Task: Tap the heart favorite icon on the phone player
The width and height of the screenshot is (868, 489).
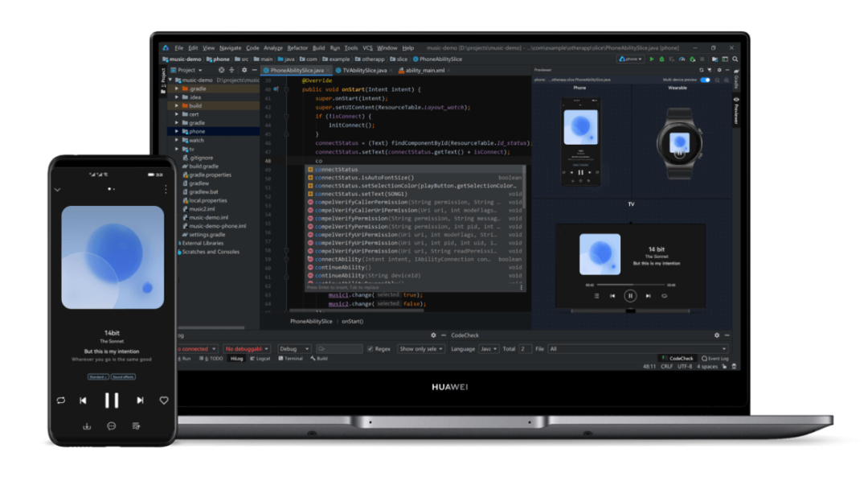Action: [164, 401]
